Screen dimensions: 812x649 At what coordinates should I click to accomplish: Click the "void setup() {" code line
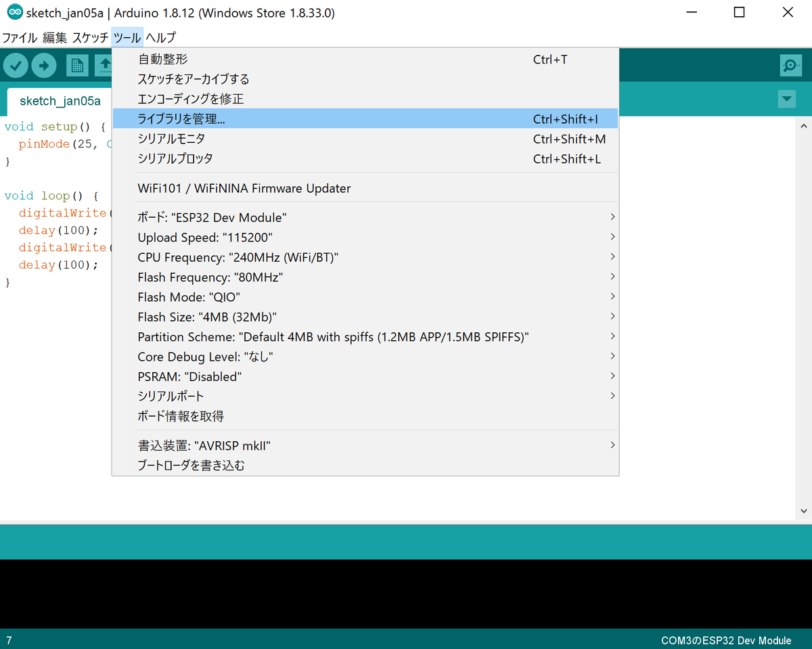click(x=55, y=127)
